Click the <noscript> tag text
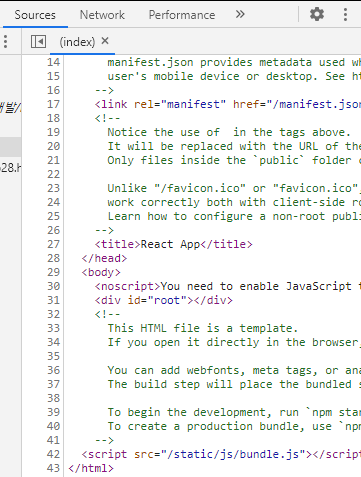Image resolution: width=361 pixels, height=477 pixels. click(127, 286)
